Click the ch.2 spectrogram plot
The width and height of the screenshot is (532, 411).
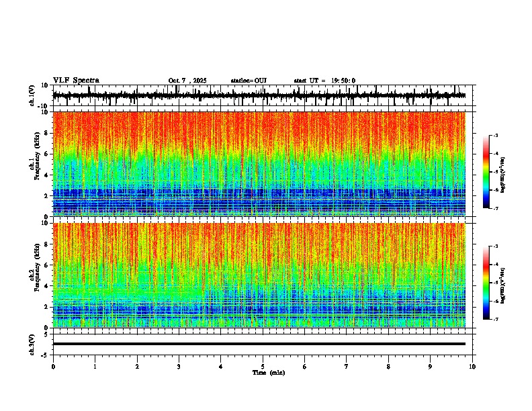[259, 275]
